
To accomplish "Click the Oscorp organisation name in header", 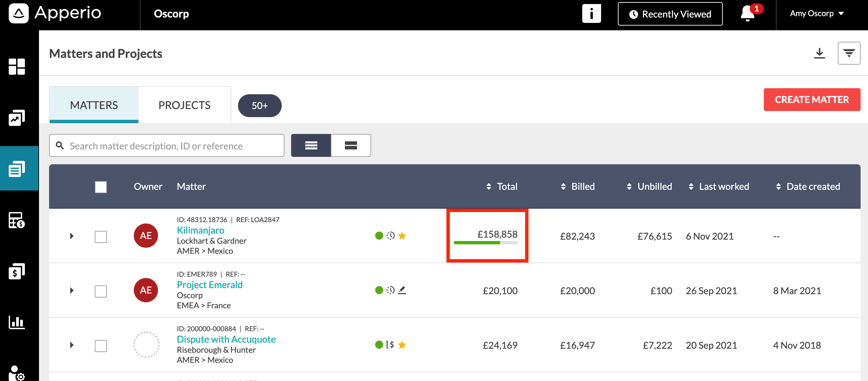I will click(171, 14).
